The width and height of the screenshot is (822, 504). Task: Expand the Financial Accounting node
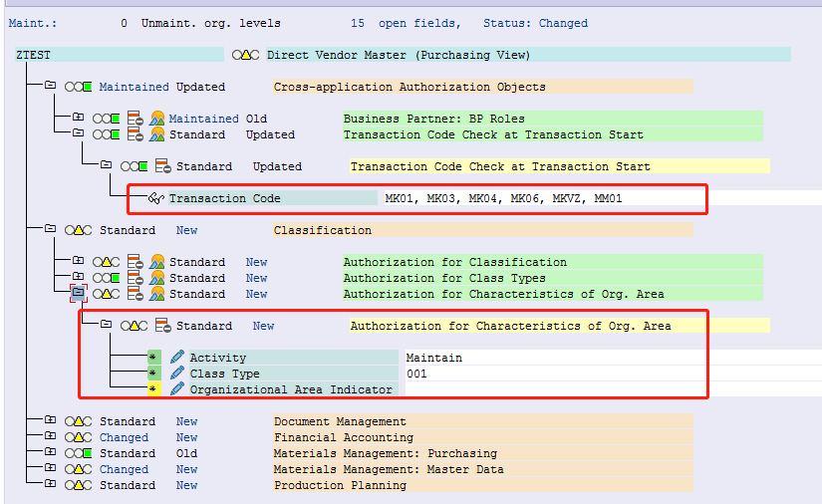(x=51, y=435)
